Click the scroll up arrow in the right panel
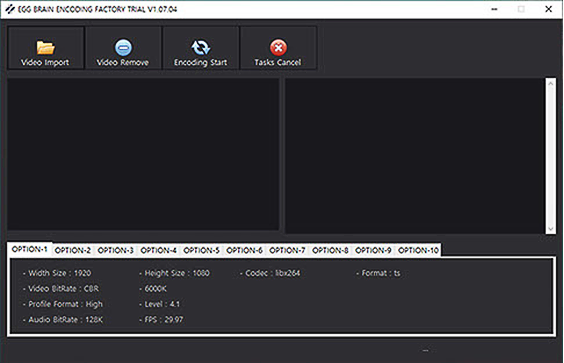Image resolution: width=564 pixels, height=363 pixels. [x=550, y=83]
